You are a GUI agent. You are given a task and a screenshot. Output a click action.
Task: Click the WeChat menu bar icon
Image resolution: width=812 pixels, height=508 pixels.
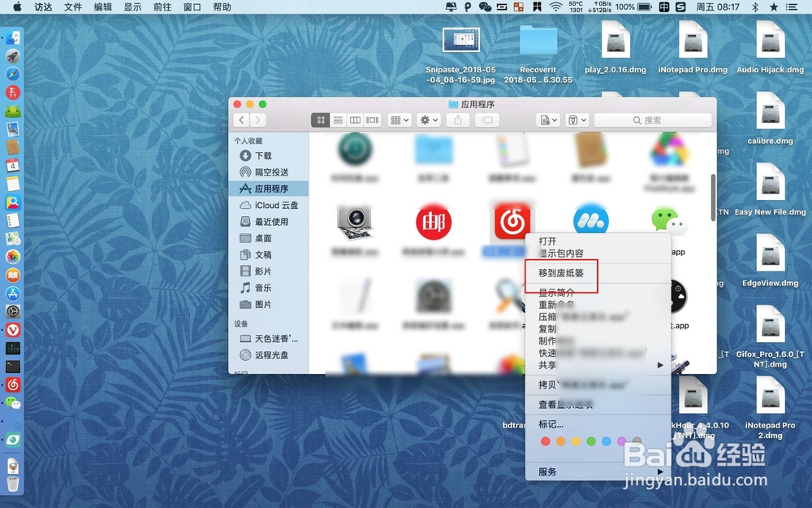486,7
